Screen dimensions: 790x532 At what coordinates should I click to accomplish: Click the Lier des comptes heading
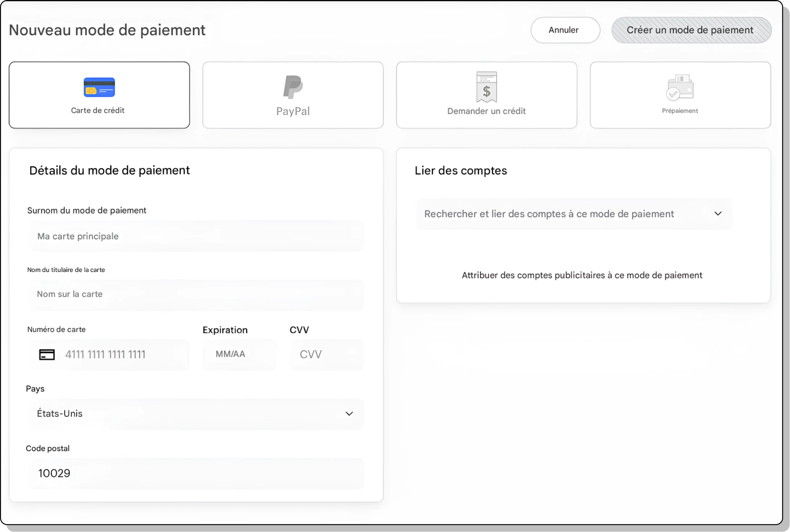point(461,170)
